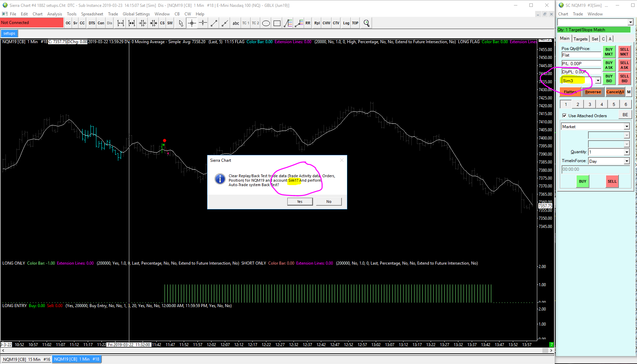
Task: Click the Sv toolbar button
Action: [75, 23]
